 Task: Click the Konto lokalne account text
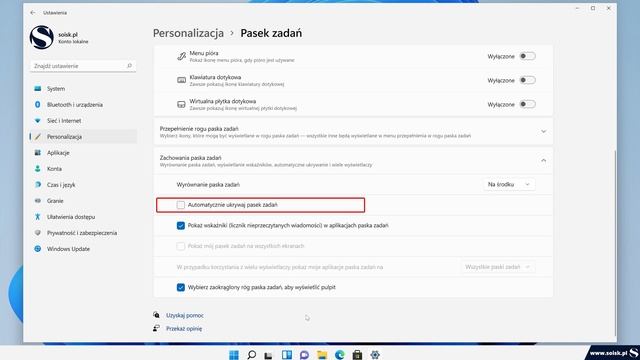click(73, 42)
